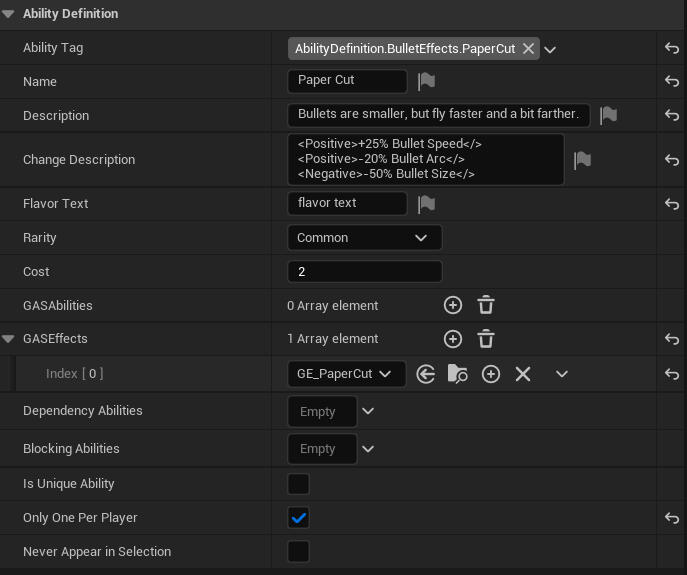Click the Flavor Text input field

pos(347,203)
